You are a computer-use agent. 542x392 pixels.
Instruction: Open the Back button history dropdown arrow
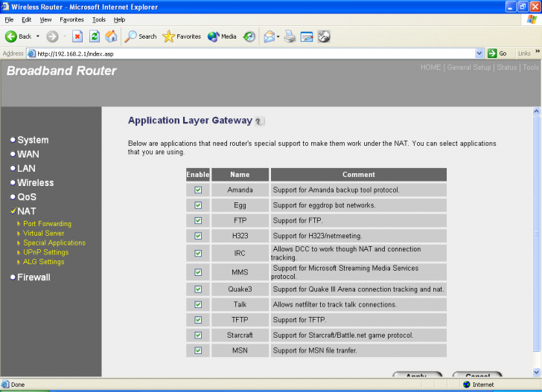38,36
